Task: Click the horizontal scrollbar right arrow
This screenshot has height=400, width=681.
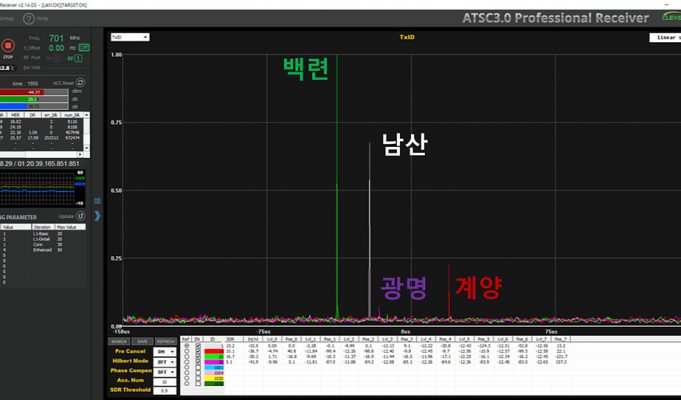Action: click(80, 154)
